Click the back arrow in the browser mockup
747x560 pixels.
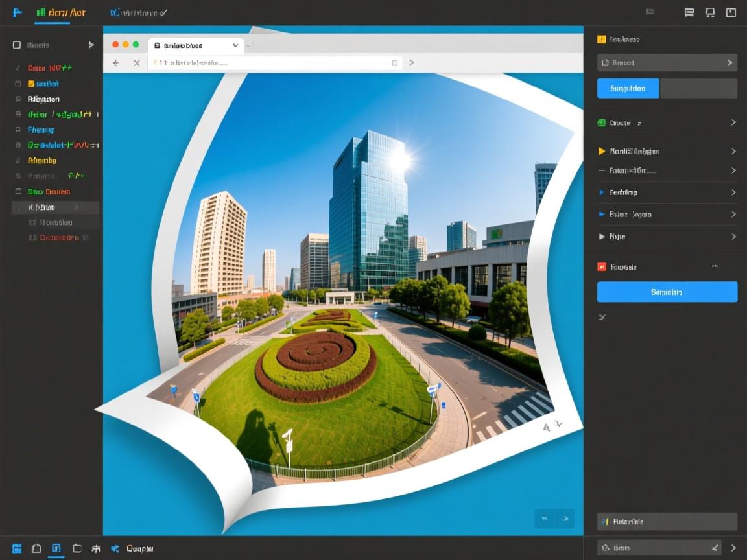click(x=116, y=63)
